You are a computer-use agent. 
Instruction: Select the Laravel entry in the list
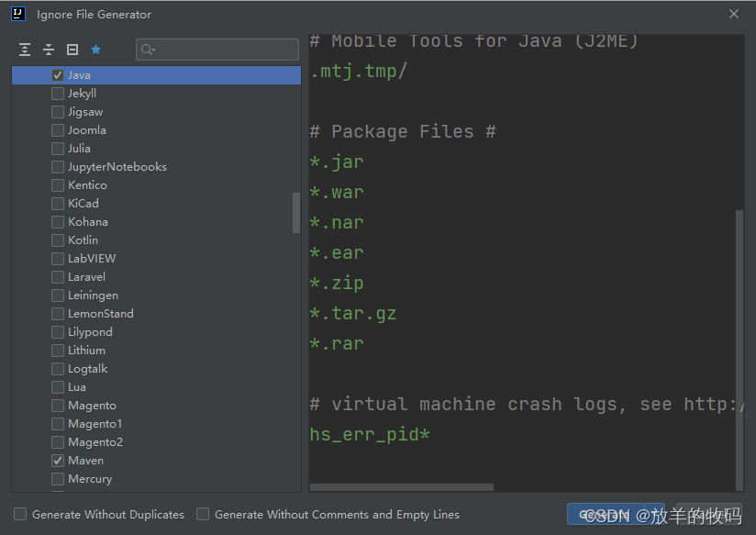point(87,276)
